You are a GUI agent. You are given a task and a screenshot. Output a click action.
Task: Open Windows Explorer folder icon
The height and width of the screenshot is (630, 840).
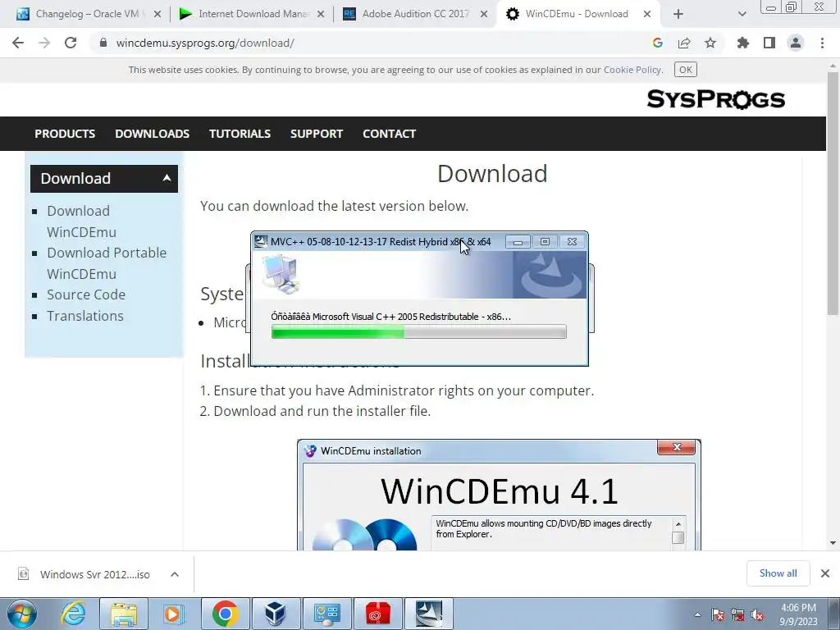(124, 614)
